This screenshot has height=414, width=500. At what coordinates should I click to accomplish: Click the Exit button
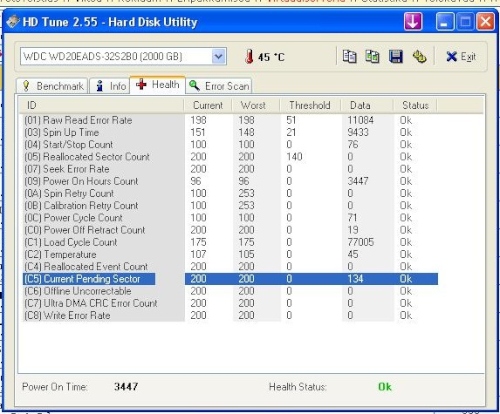coord(461,57)
